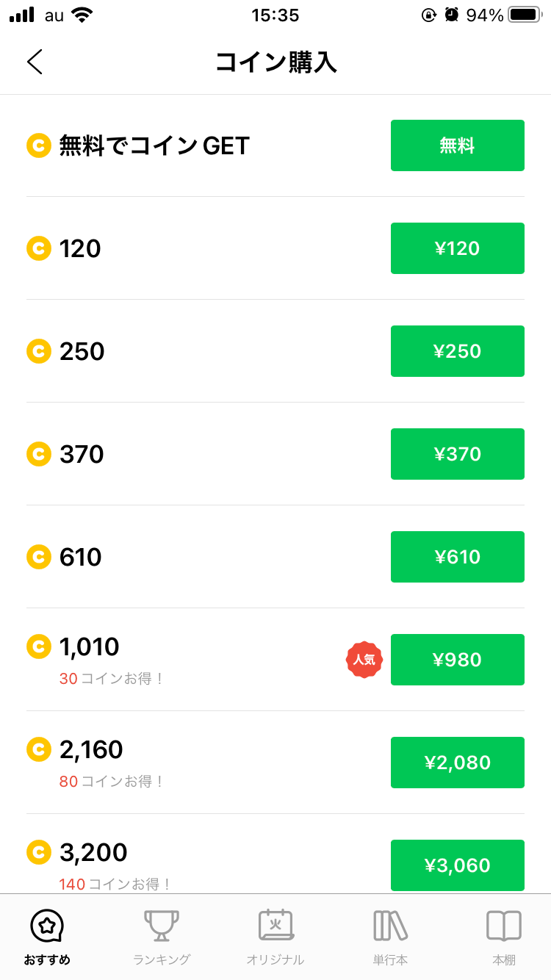Open the ランキング trophy tab
The width and height of the screenshot is (551, 980).
coord(162,926)
